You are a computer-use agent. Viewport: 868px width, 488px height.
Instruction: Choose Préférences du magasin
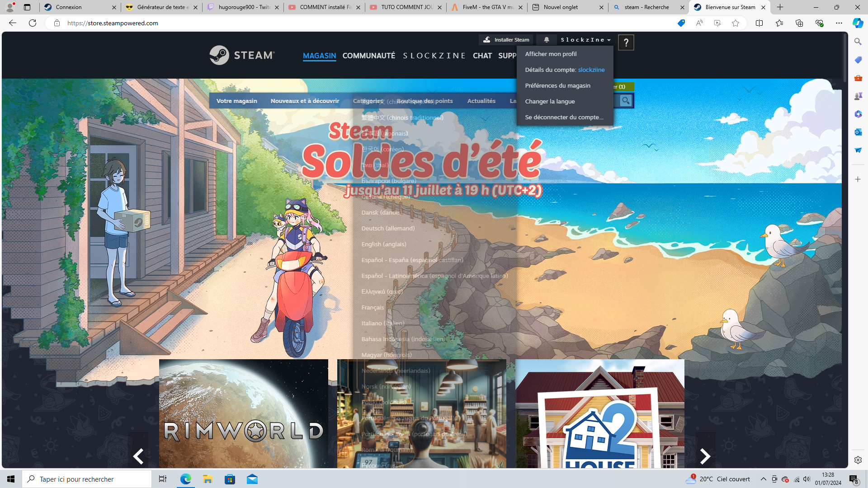point(565,85)
